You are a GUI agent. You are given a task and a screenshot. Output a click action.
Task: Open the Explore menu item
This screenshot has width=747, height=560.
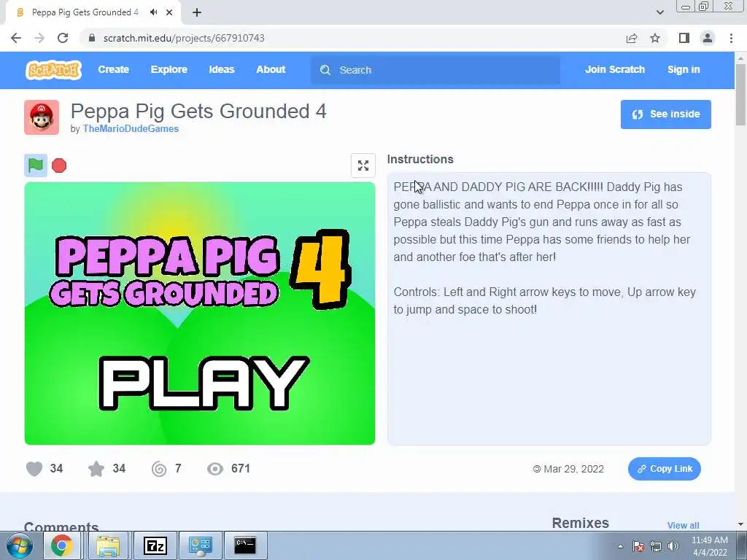(x=169, y=69)
